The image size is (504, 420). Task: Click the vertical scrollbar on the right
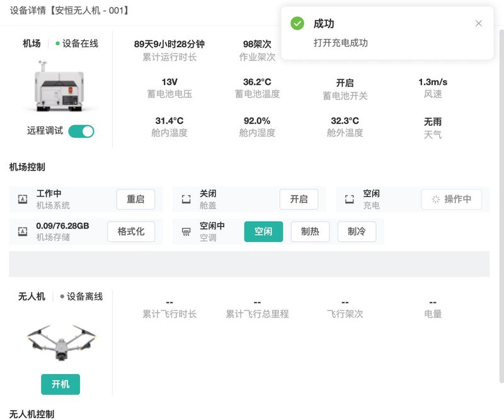pyautogui.click(x=501, y=189)
